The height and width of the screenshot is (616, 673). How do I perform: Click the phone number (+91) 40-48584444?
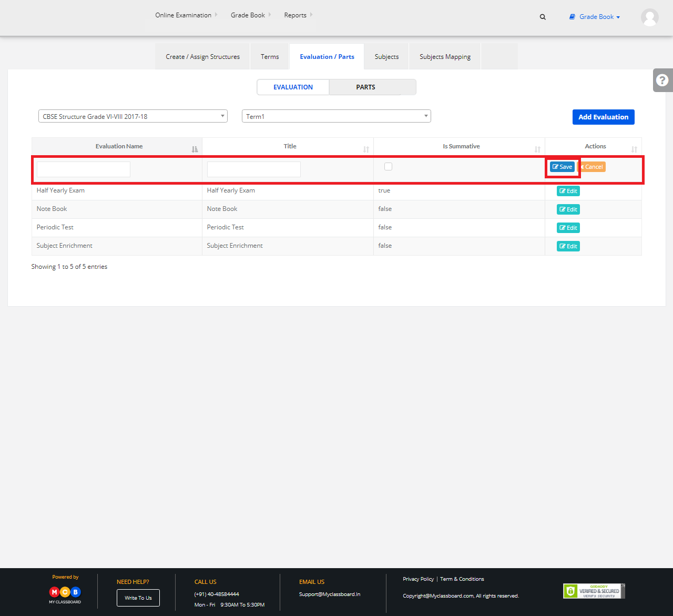coord(217,594)
